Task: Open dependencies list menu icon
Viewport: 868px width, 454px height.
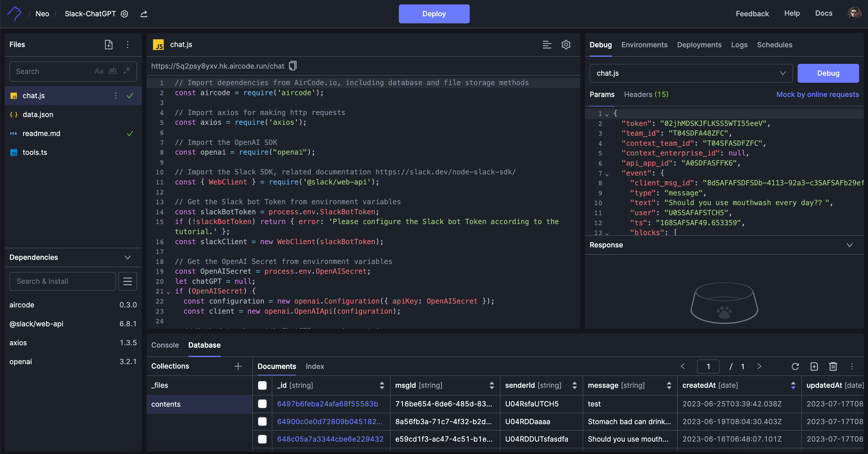Action: [x=127, y=281]
